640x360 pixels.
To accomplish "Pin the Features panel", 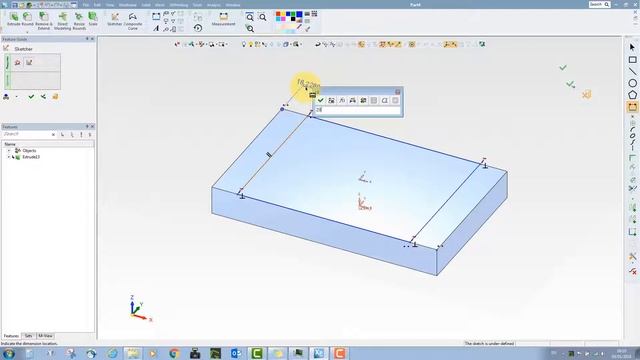I will pyautogui.click(x=87, y=127).
